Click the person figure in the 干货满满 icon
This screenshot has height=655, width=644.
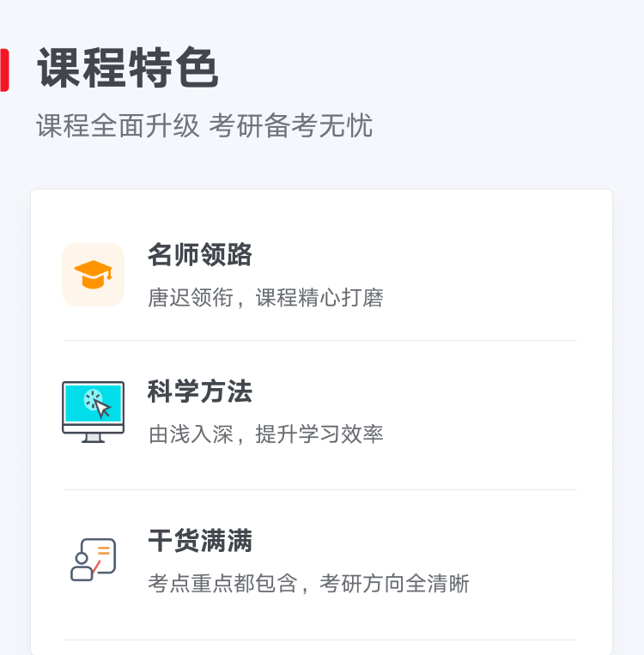click(82, 567)
